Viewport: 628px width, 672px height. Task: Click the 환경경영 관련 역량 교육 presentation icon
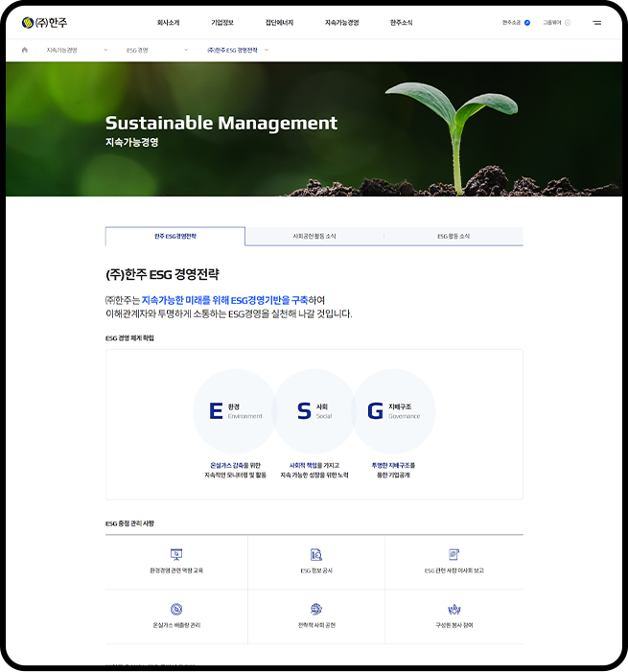(176, 554)
